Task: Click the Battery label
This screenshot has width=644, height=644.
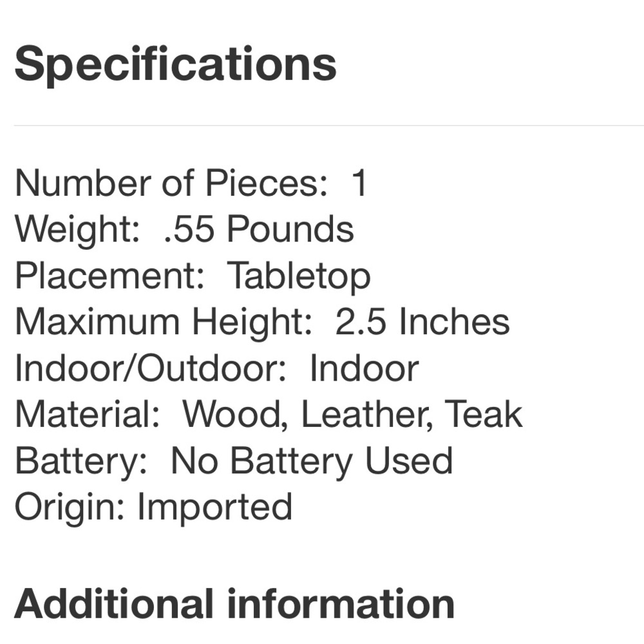Action: [x=81, y=461]
